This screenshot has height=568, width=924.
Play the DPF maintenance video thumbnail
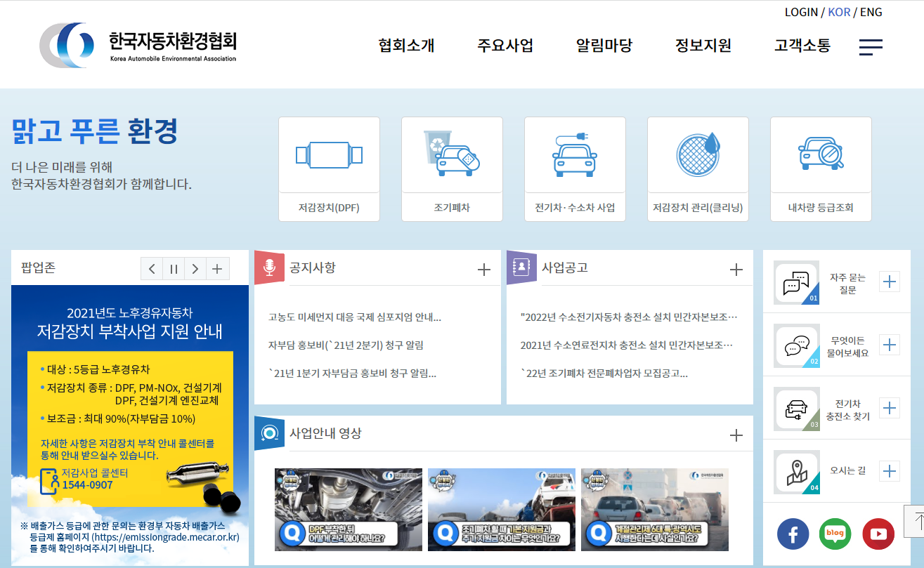[349, 510]
